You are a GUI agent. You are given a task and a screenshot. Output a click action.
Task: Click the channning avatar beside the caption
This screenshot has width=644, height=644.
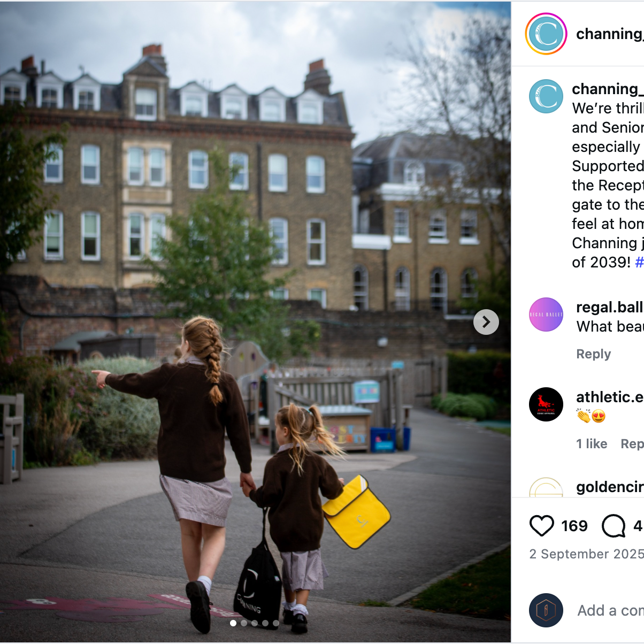coord(546,96)
